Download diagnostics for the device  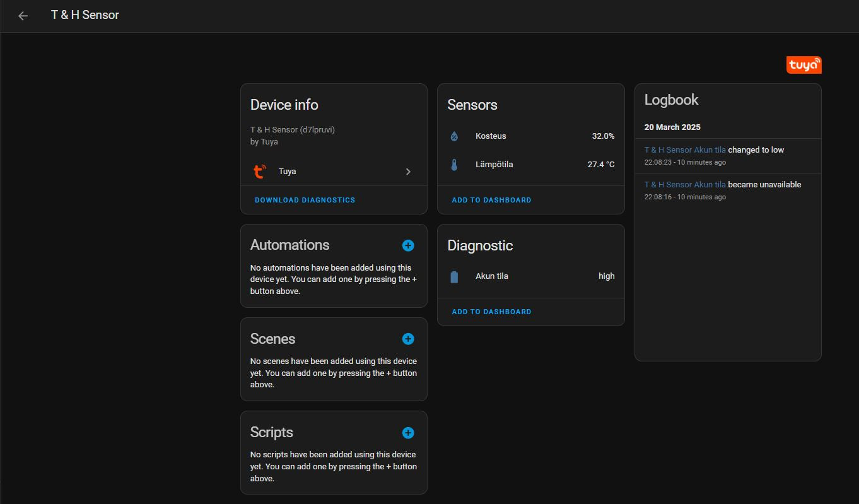[x=305, y=200]
